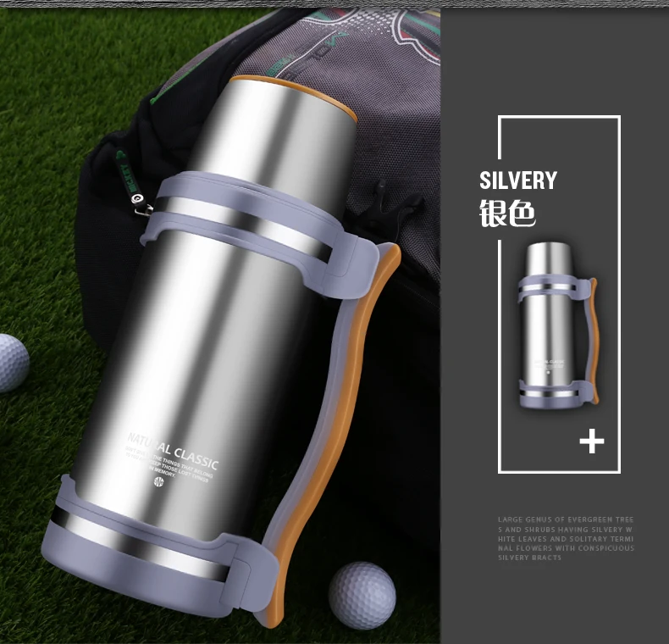Click the golf ball at bottom center
The height and width of the screenshot is (644, 669).
click(362, 596)
